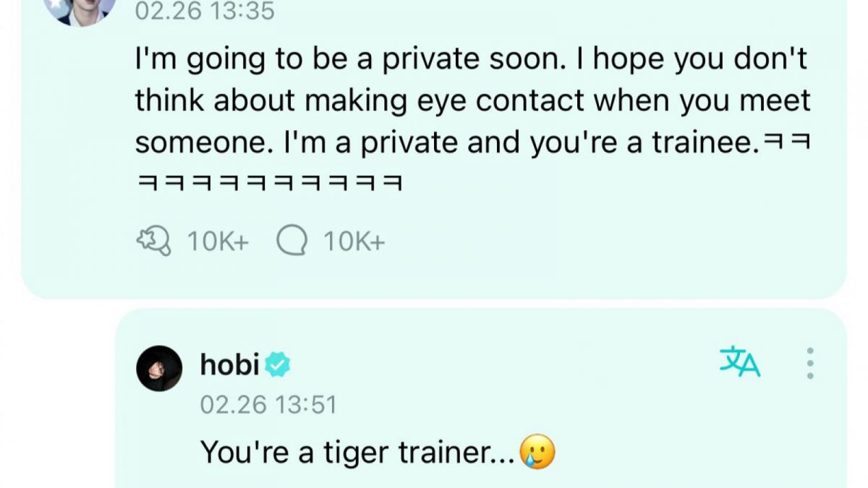
Task: Open hobi's profile picture
Action: (x=159, y=365)
